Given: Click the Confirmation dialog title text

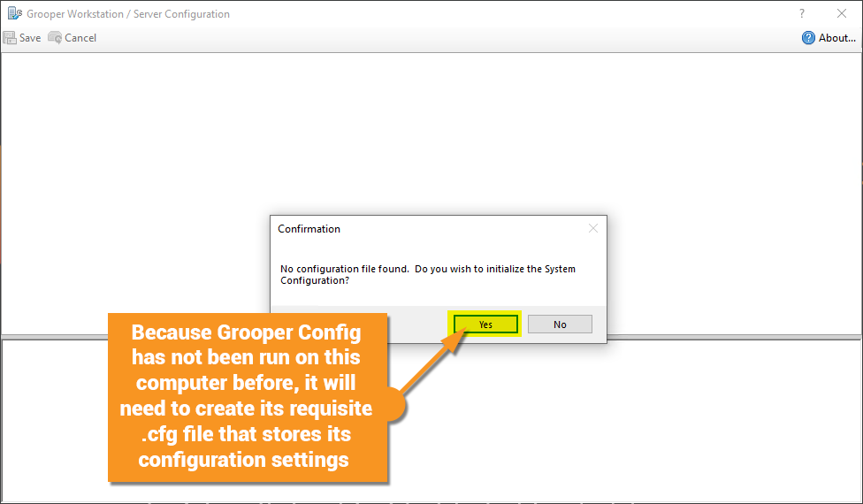Looking at the screenshot, I should [309, 229].
